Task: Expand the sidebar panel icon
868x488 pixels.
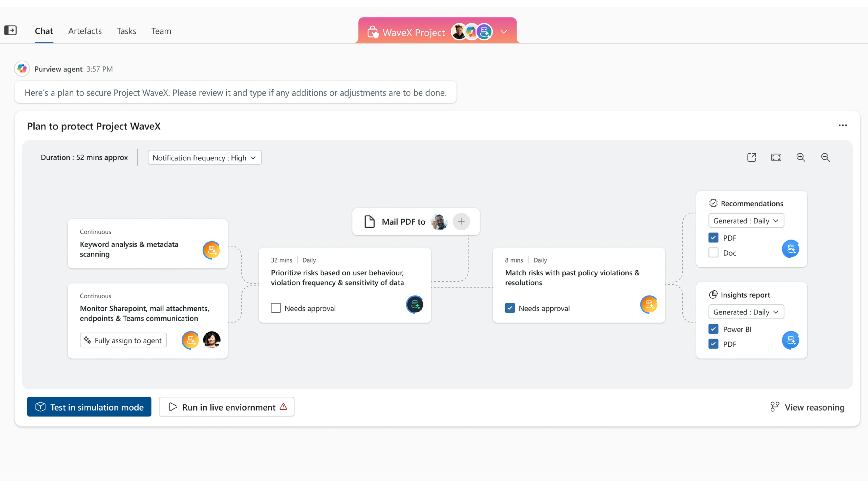Action: click(x=10, y=30)
